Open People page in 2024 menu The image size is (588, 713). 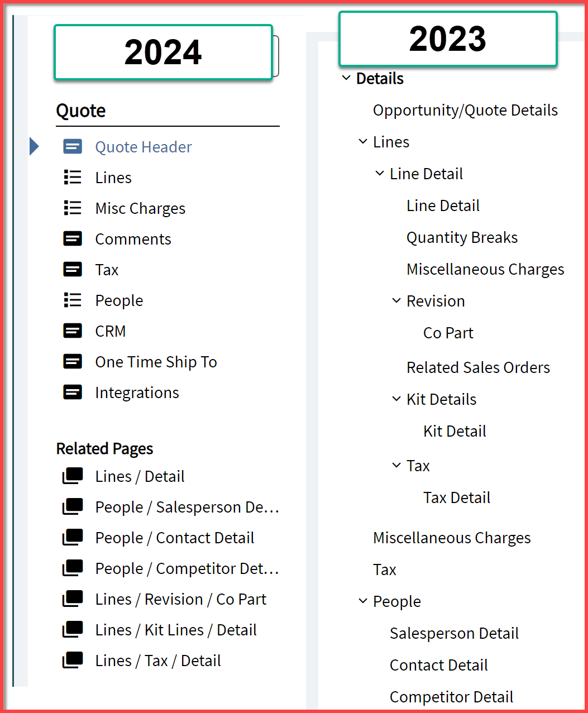[119, 300]
